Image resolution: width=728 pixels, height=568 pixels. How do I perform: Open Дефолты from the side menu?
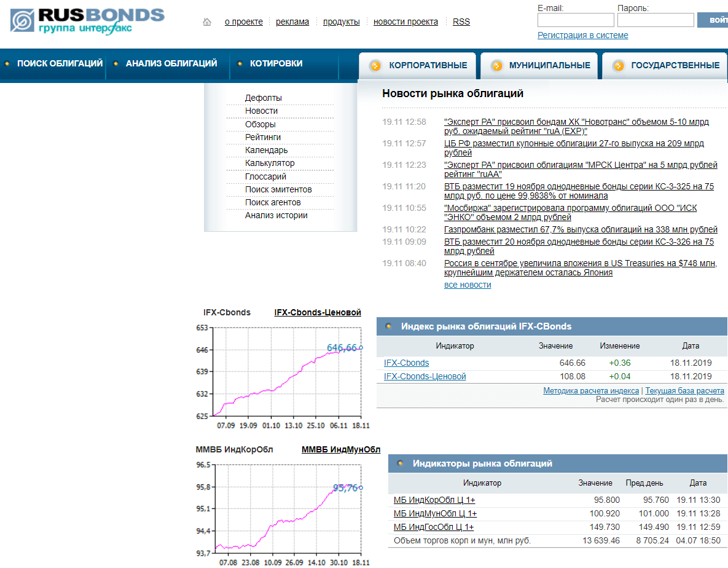pyautogui.click(x=264, y=98)
